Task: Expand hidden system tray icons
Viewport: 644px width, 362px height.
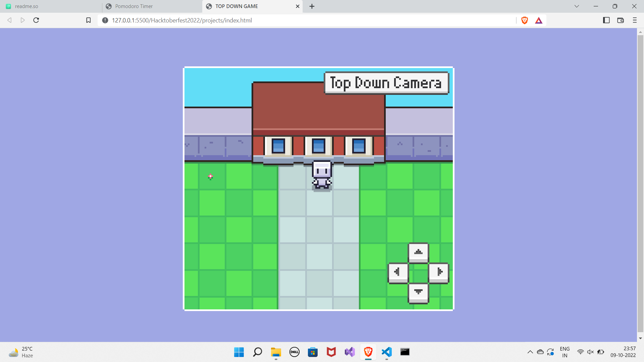Action: click(530, 352)
